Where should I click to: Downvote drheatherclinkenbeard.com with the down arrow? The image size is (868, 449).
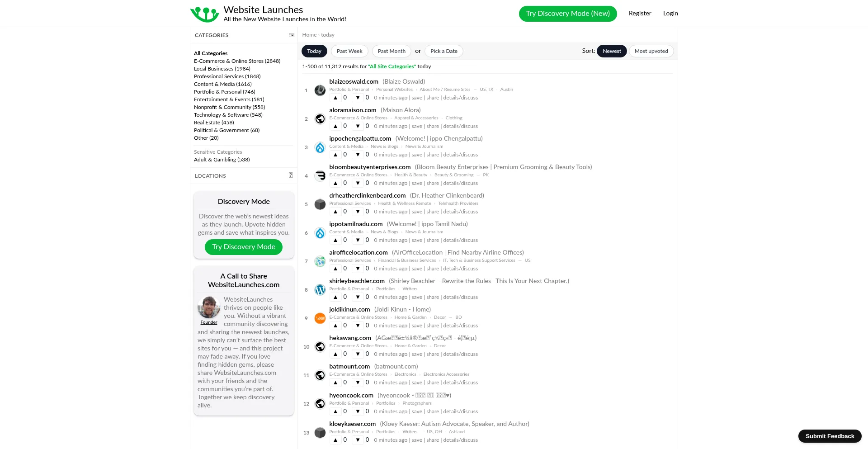pos(358,212)
